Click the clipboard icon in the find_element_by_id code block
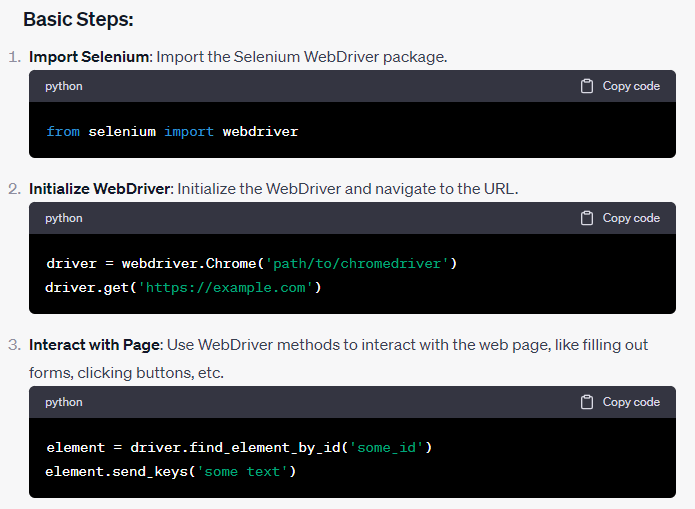Screen dimensions: 695x509 (587, 402)
